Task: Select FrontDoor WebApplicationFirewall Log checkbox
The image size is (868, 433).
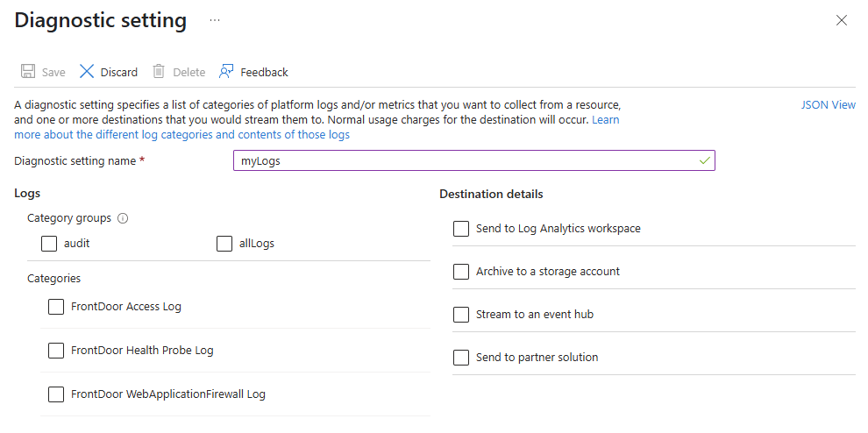Action: [x=56, y=394]
